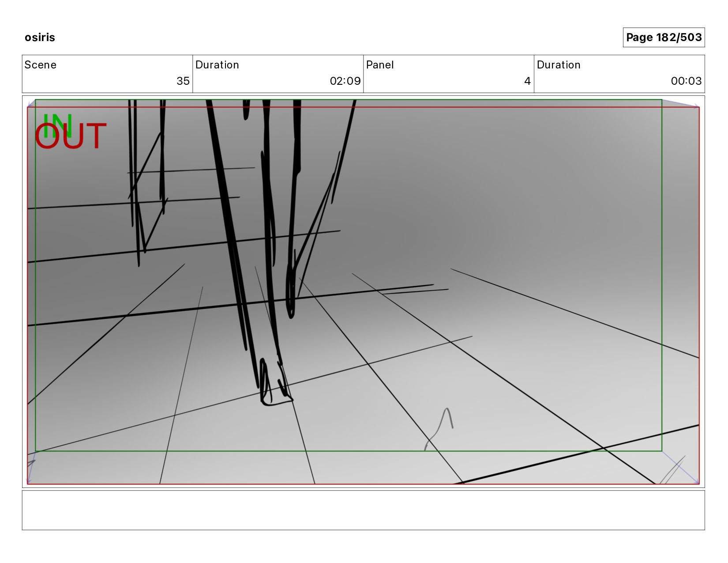The height and width of the screenshot is (563, 728).
Task: Click the 'Page 182/503' page indicator
Action: 664,38
